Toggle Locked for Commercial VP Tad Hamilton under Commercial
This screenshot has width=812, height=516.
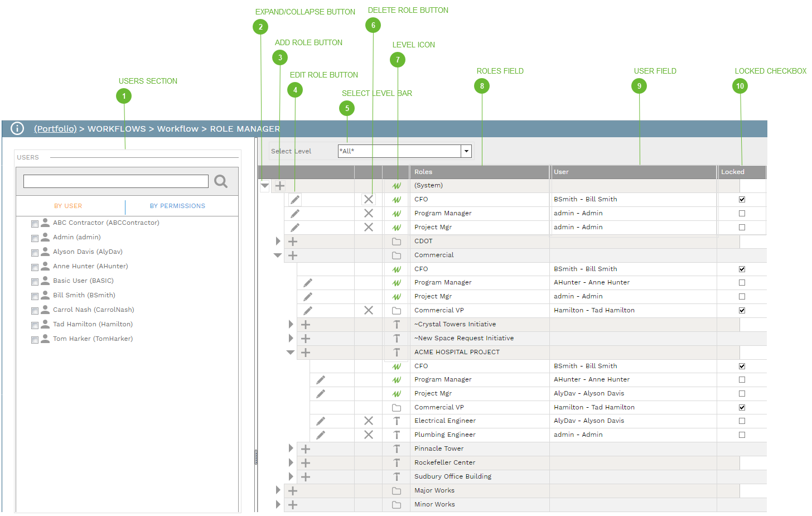coord(742,310)
